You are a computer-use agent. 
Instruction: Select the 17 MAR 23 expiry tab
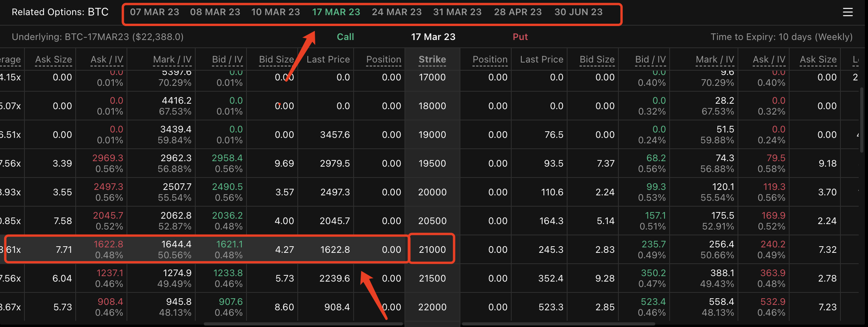tap(336, 12)
